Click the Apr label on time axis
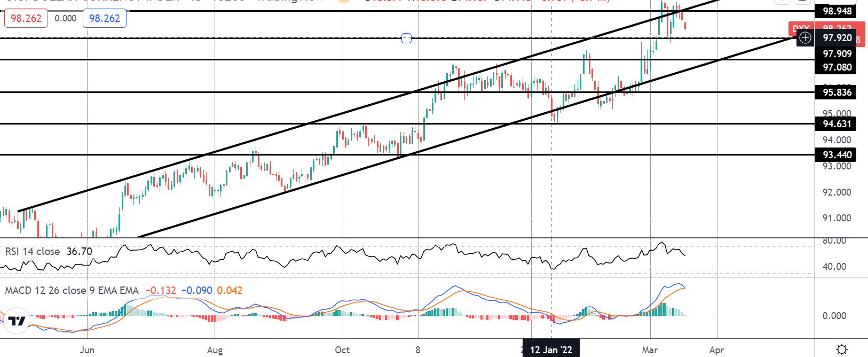 (716, 350)
